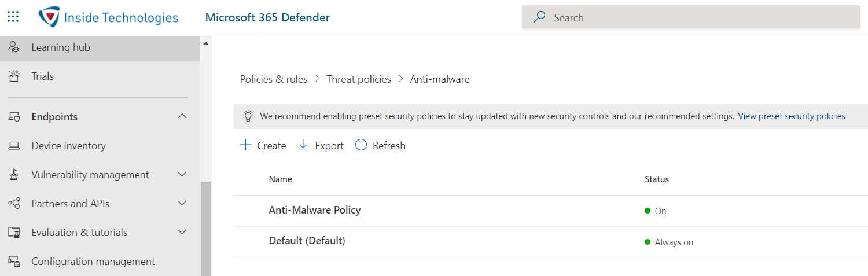Open the Policies & rules breadcrumb

(274, 79)
